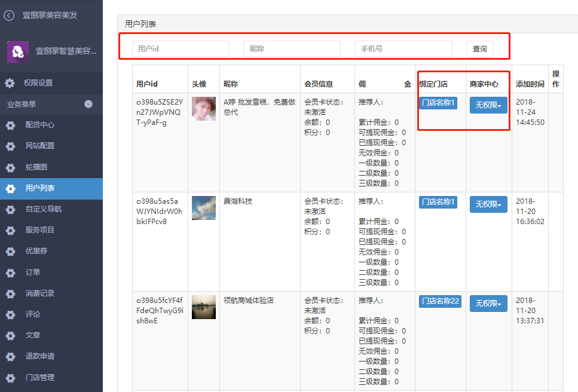Go to 退款申请 page

51,356
